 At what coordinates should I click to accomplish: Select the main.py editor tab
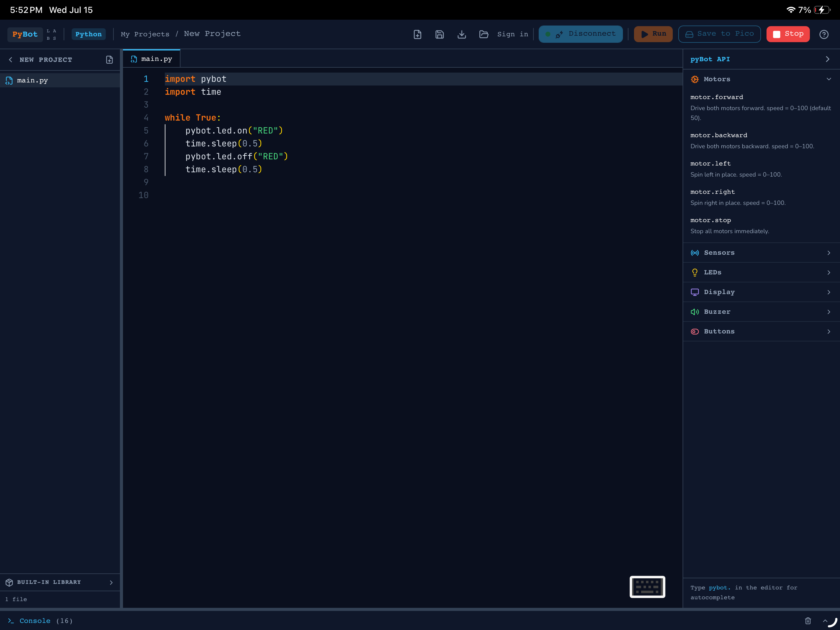coord(152,59)
